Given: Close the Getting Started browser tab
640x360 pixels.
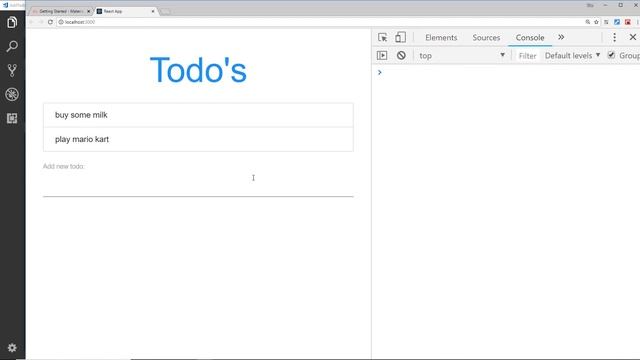Looking at the screenshot, I should tap(89, 11).
